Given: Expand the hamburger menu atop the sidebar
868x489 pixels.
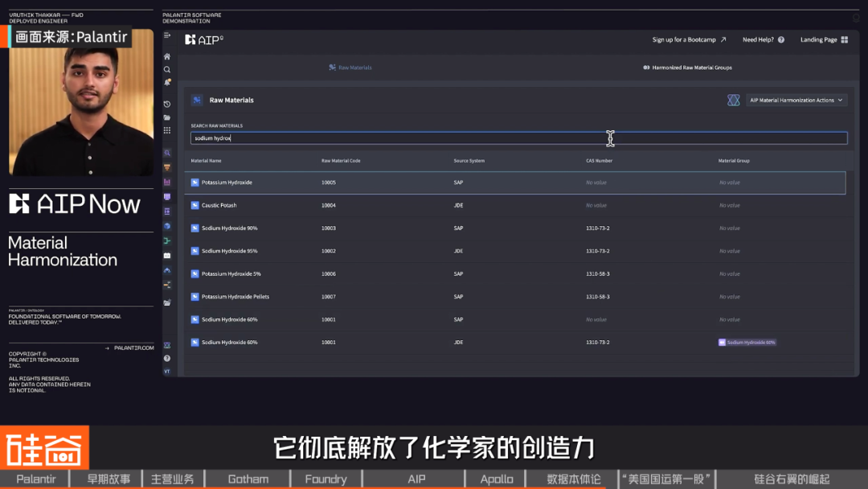Looking at the screenshot, I should (166, 35).
